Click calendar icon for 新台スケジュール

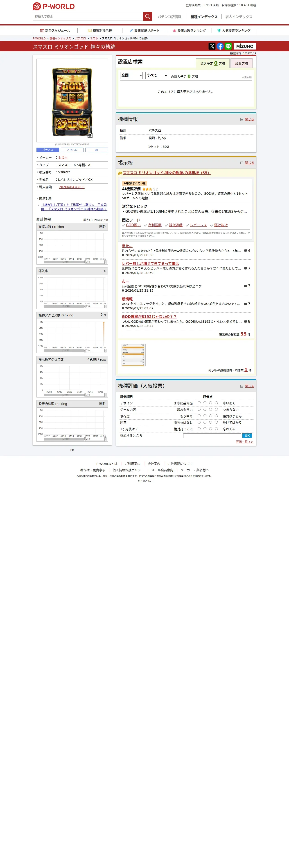pos(42,31)
